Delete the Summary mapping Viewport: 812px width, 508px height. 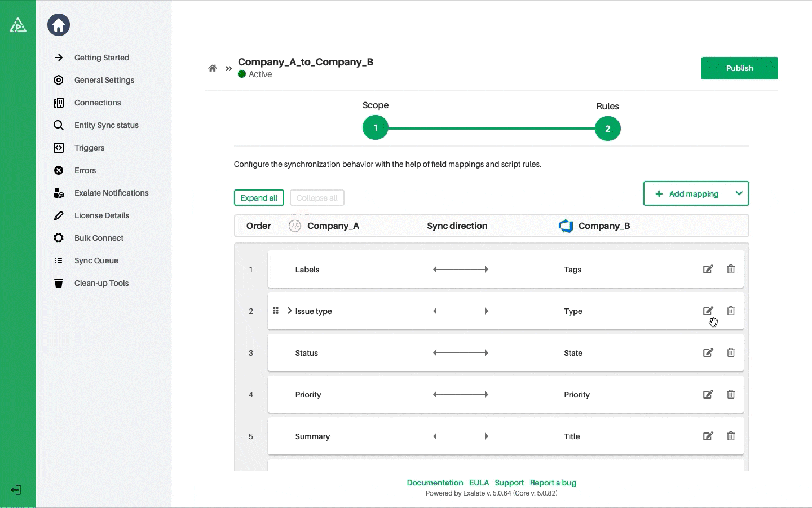(731, 436)
